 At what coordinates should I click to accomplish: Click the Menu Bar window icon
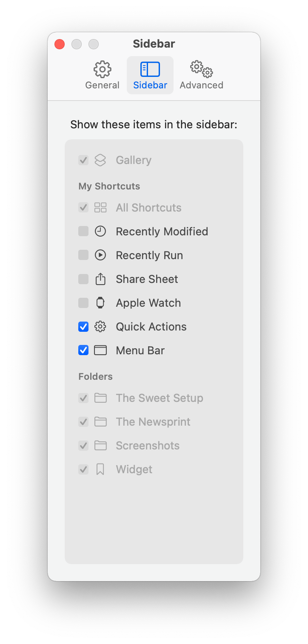[x=100, y=350]
